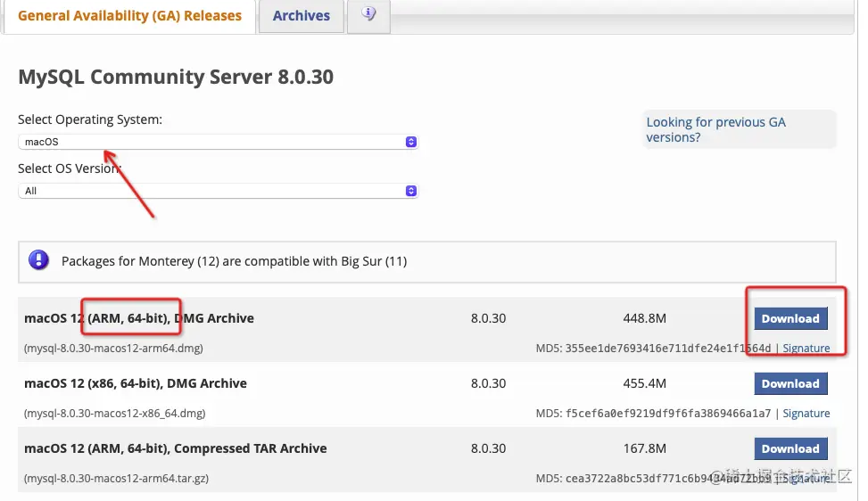Click the MD5 hash starting with 355ee1de
Viewport: 868px width, 501px height.
[x=667, y=349]
